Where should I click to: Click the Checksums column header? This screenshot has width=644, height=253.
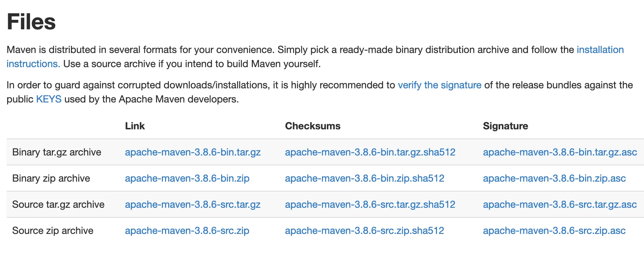pos(312,126)
